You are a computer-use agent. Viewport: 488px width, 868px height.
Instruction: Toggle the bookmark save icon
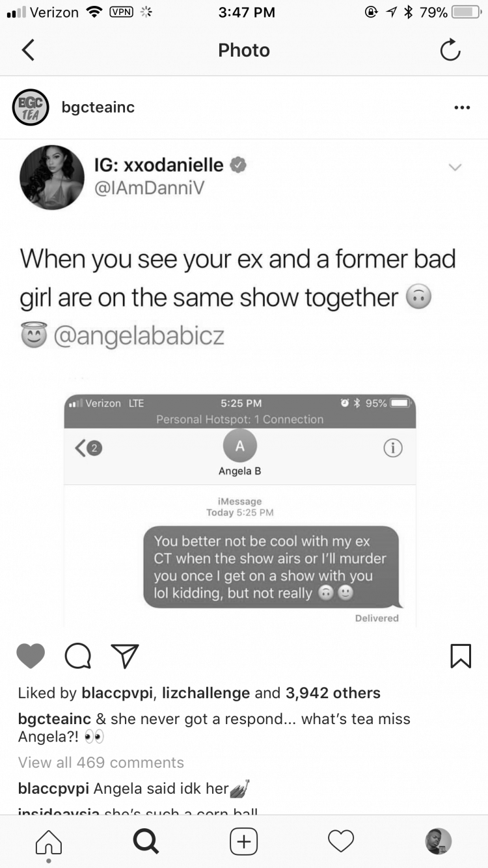click(461, 656)
